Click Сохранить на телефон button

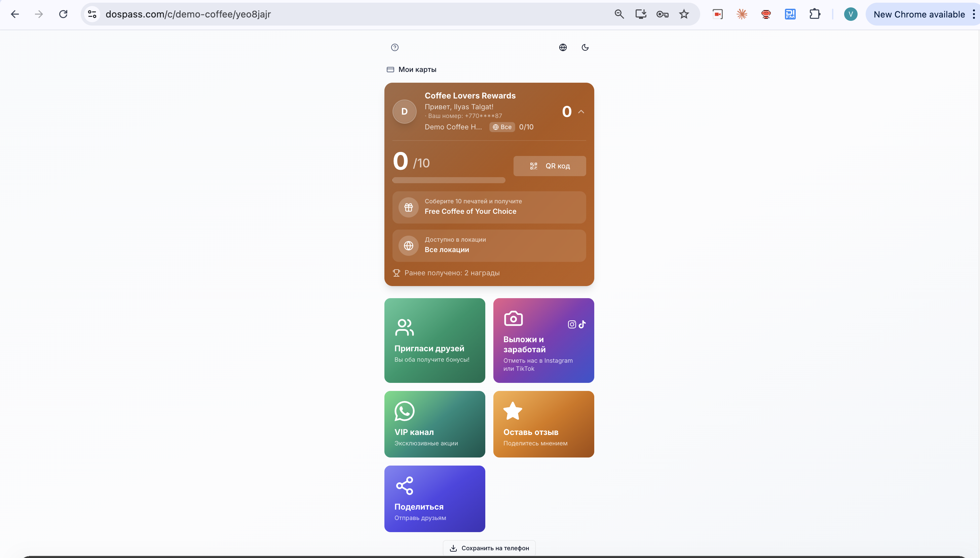489,548
